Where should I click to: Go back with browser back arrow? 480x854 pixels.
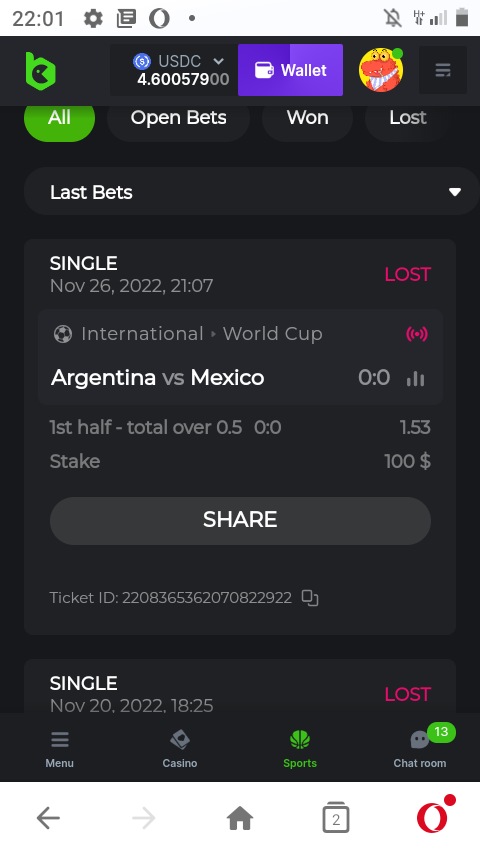[x=48, y=818]
